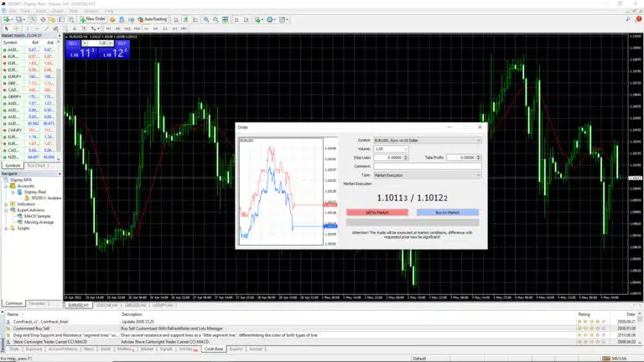The width and height of the screenshot is (644, 362).
Task: Open MetaEditor from the toolbar
Action: 112,19
